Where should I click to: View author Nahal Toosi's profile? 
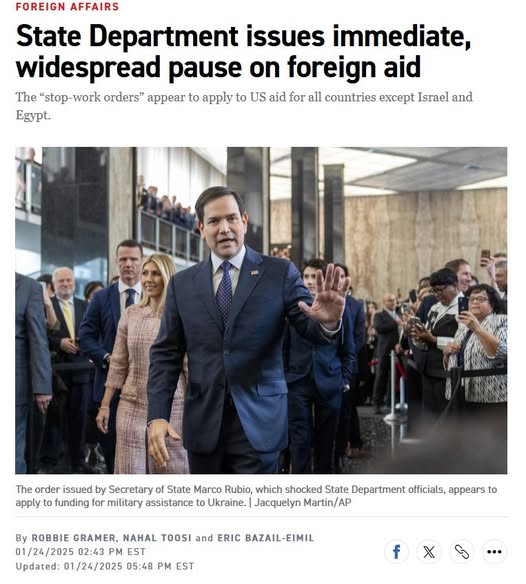pyautogui.click(x=157, y=538)
